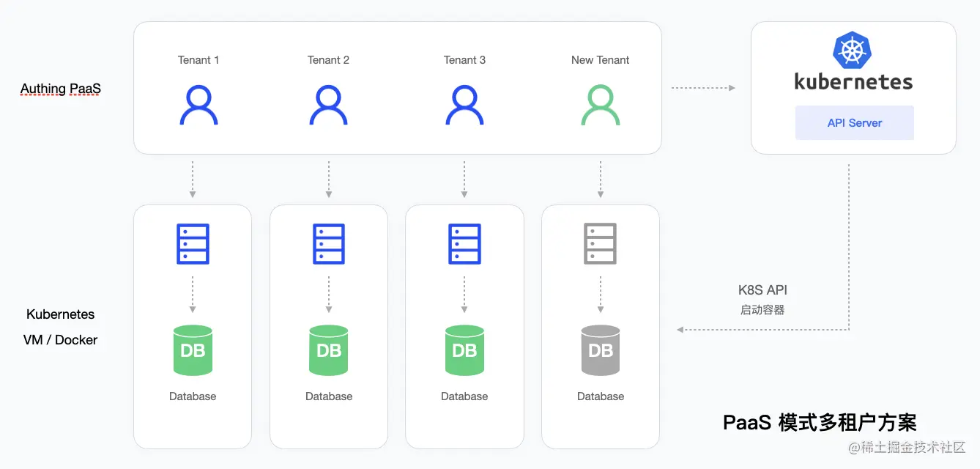
Task: Click the Tenant 2 user icon
Action: pos(329,106)
